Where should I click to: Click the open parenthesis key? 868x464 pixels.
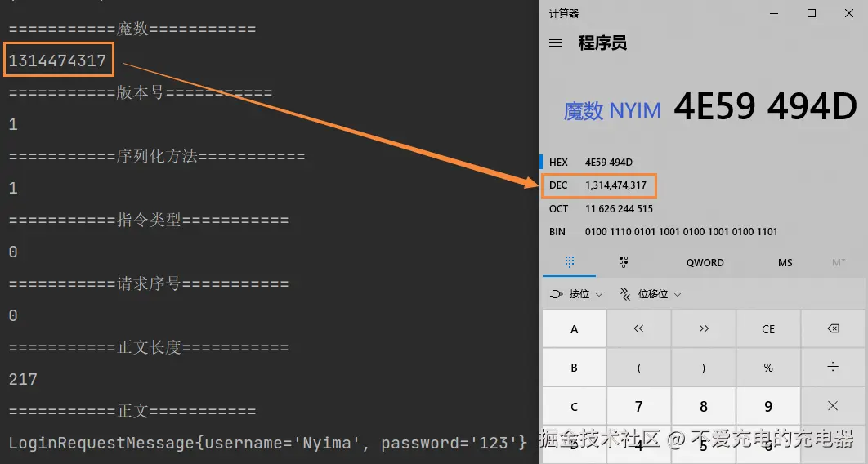639,368
